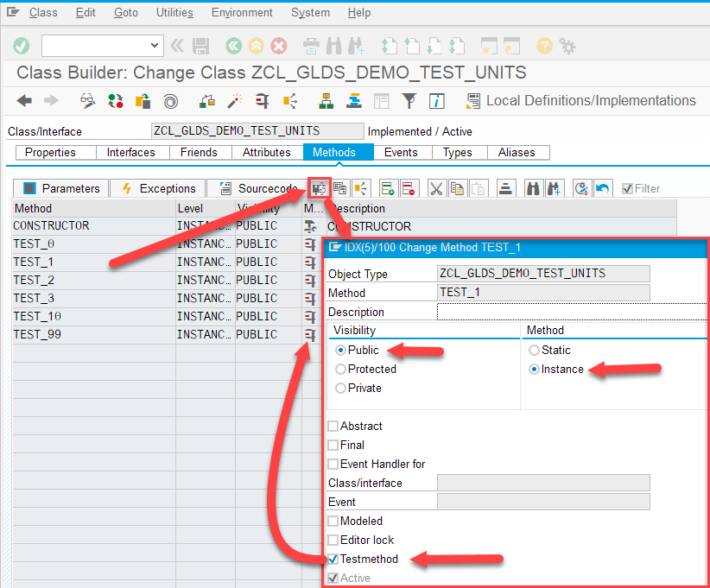
Task: Switch to the Attributes tab
Action: pos(268,152)
